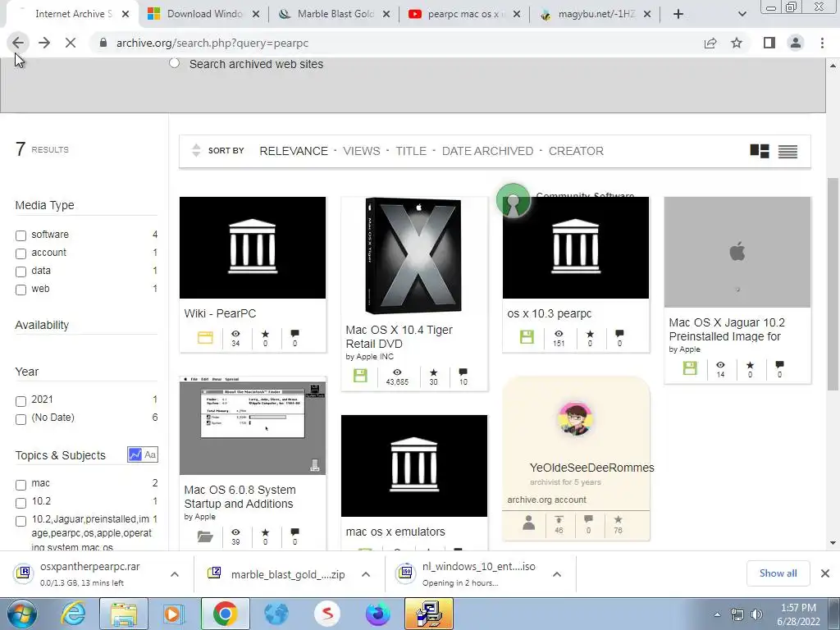Open the Firefox icon on the taskbar
The width and height of the screenshot is (840, 630).
(377, 614)
